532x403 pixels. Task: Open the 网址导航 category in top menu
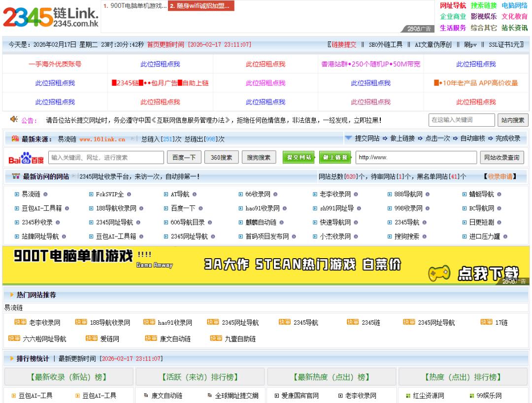tap(453, 5)
